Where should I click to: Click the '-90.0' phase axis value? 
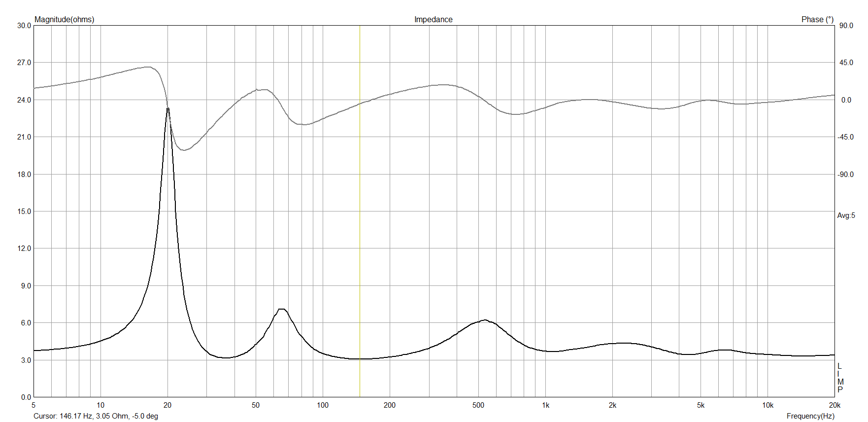click(x=846, y=175)
